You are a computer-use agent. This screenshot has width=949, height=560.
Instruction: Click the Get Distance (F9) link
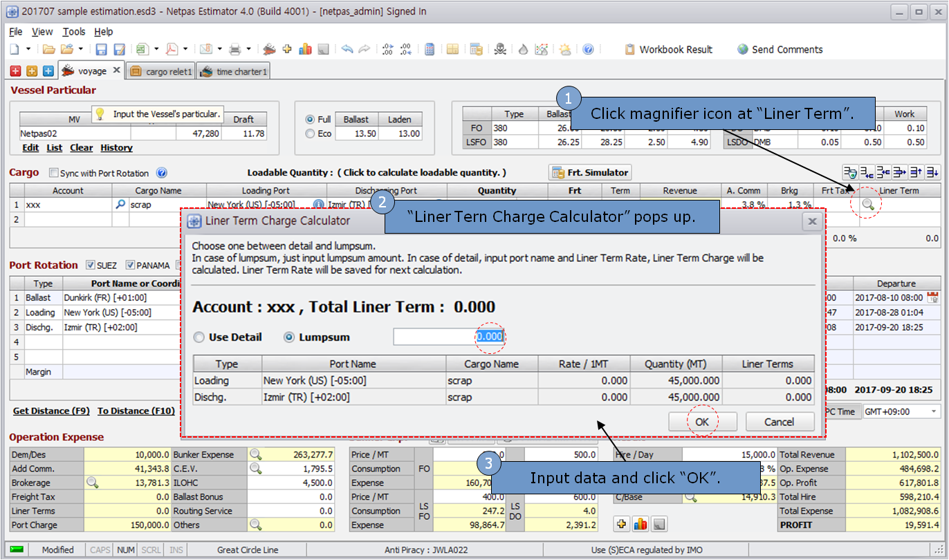pyautogui.click(x=51, y=411)
